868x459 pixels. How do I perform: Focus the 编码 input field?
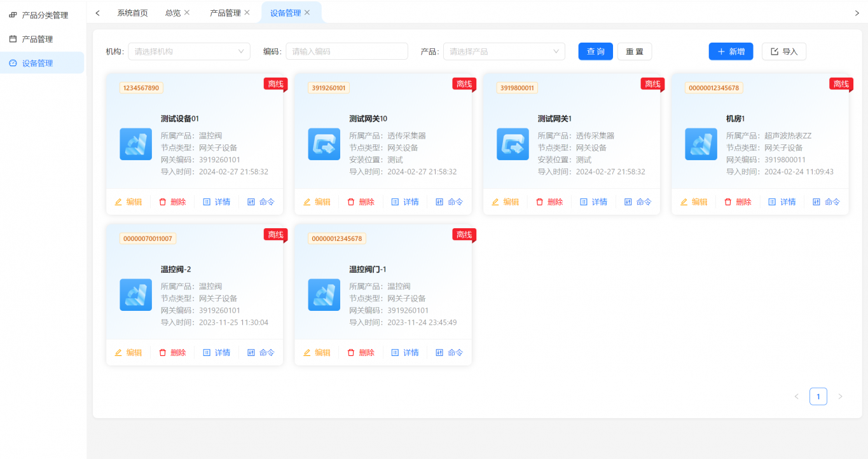tap(347, 51)
